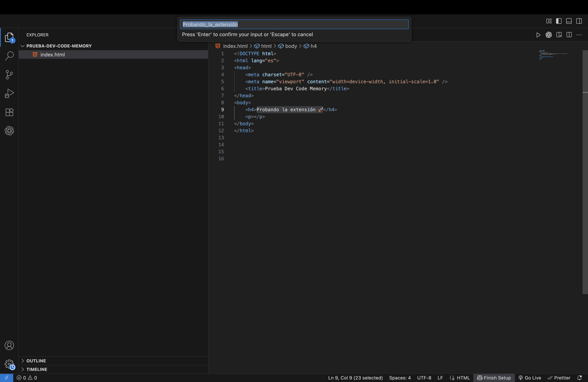Click the Run play icon in editor toolbar
588x382 pixels.
(538, 35)
